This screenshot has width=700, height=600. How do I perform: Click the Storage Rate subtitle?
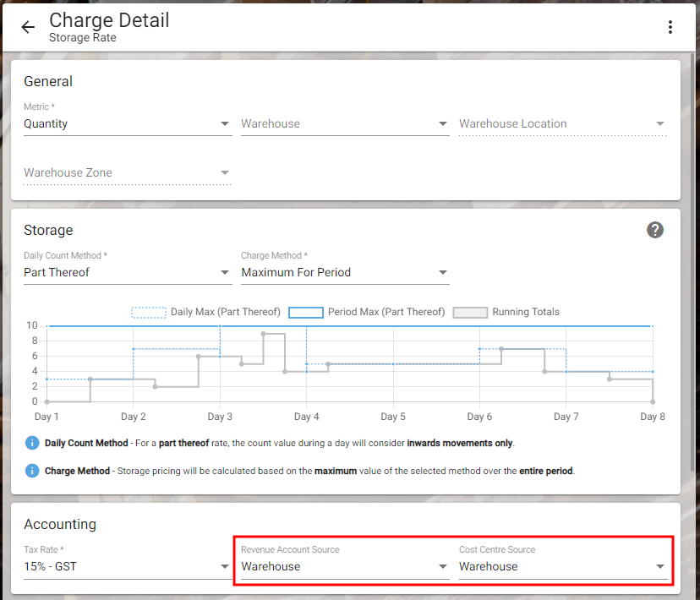[x=83, y=37]
